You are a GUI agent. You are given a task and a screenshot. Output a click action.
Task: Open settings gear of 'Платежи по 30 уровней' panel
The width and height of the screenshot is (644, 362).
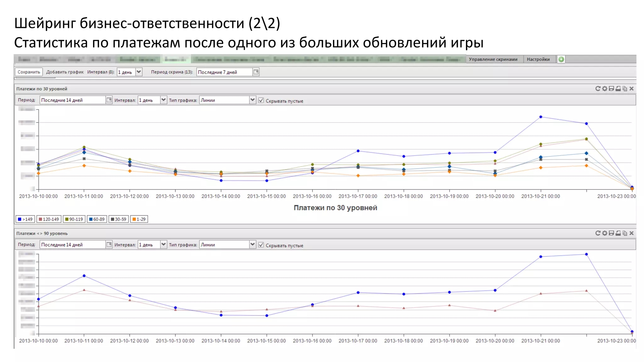click(x=605, y=89)
